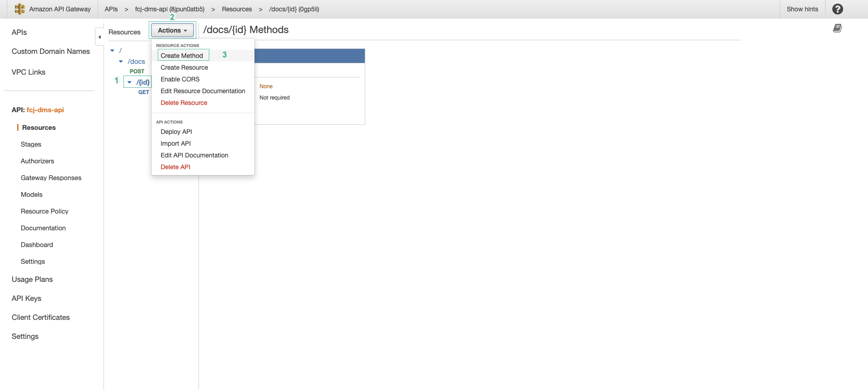Screen dimensions: 868x390
Task: Open Resource Policy section
Action: [x=44, y=211]
